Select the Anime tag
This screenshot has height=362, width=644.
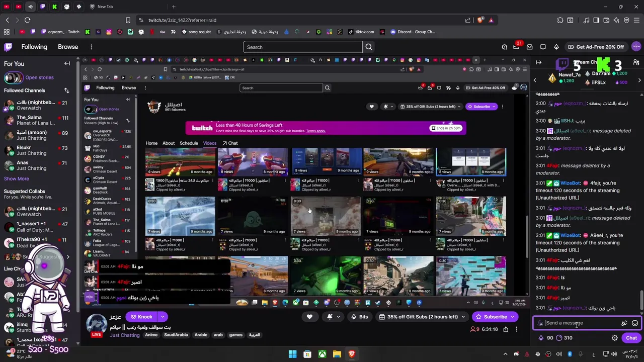(x=151, y=335)
